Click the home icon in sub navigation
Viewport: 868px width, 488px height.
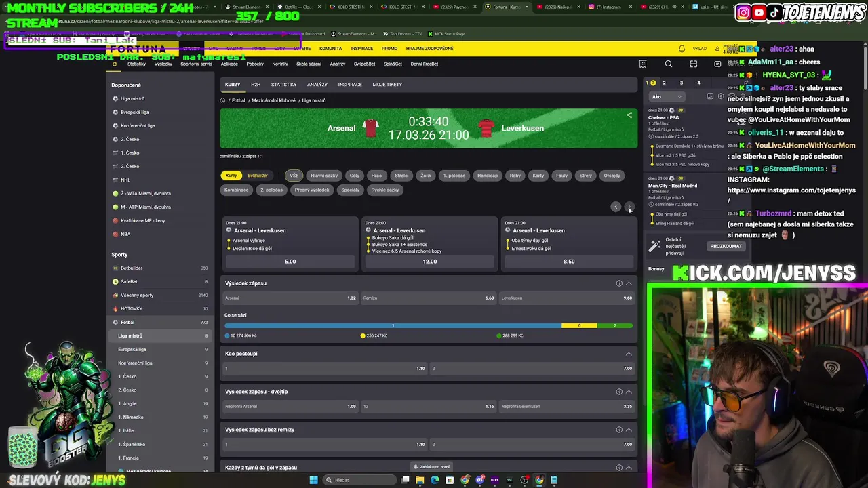tap(114, 64)
